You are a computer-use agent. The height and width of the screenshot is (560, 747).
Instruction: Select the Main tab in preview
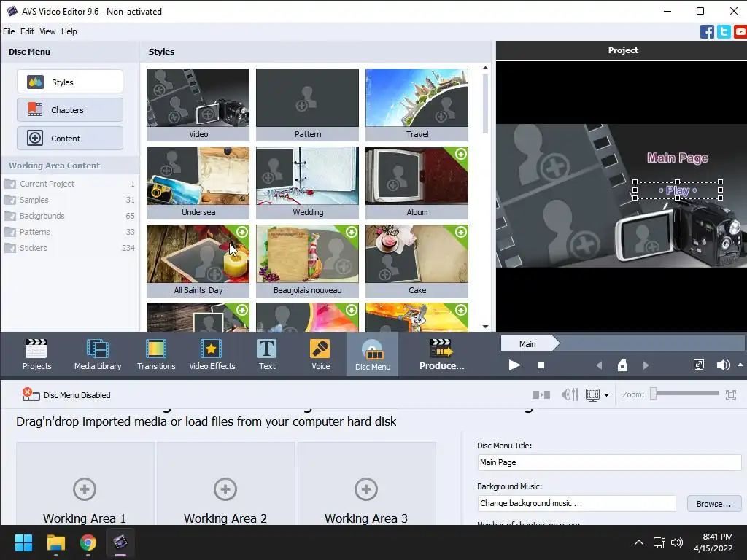coord(529,344)
